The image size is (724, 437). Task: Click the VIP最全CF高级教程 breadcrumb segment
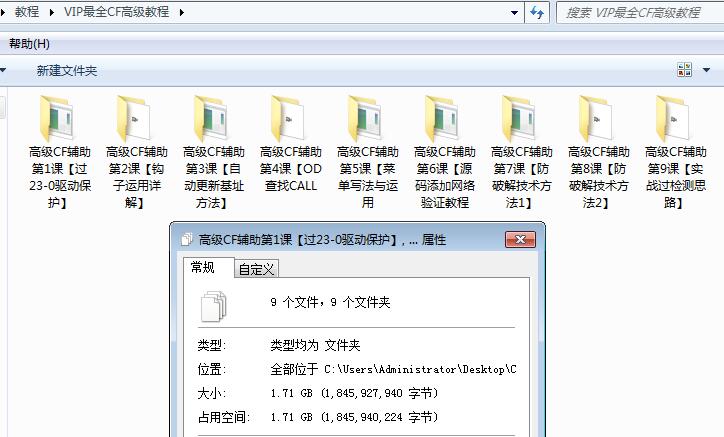point(116,12)
